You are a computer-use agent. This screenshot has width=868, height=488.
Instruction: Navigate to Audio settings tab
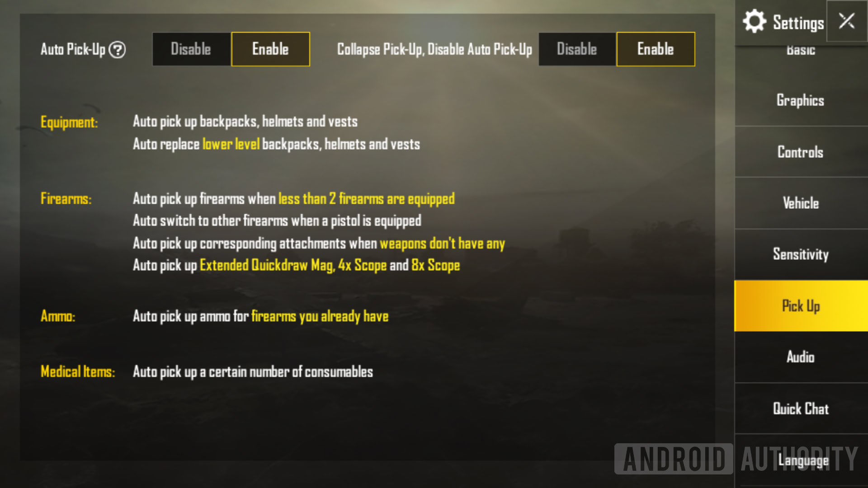click(x=801, y=357)
